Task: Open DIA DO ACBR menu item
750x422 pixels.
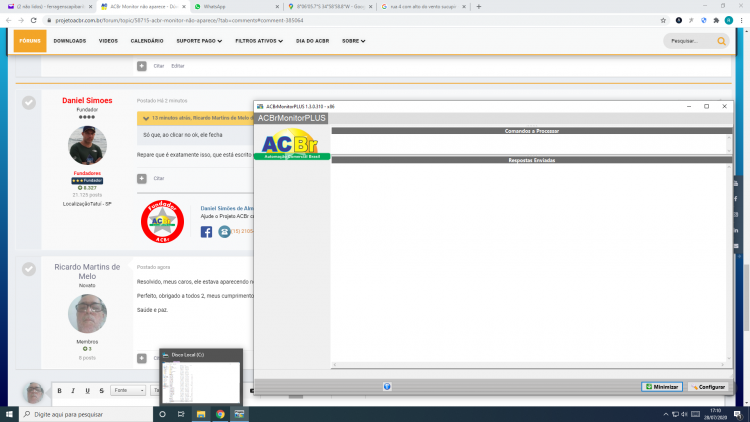Action: pos(312,41)
